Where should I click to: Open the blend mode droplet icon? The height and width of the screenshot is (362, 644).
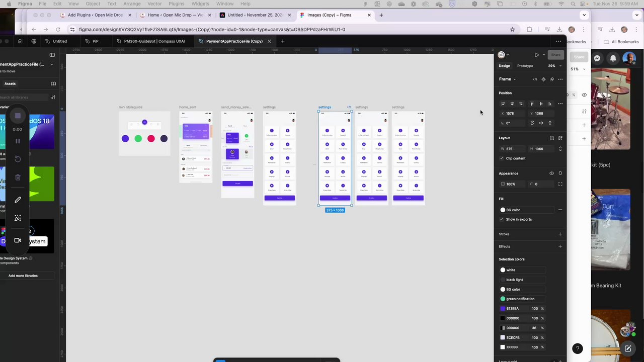[x=560, y=173]
